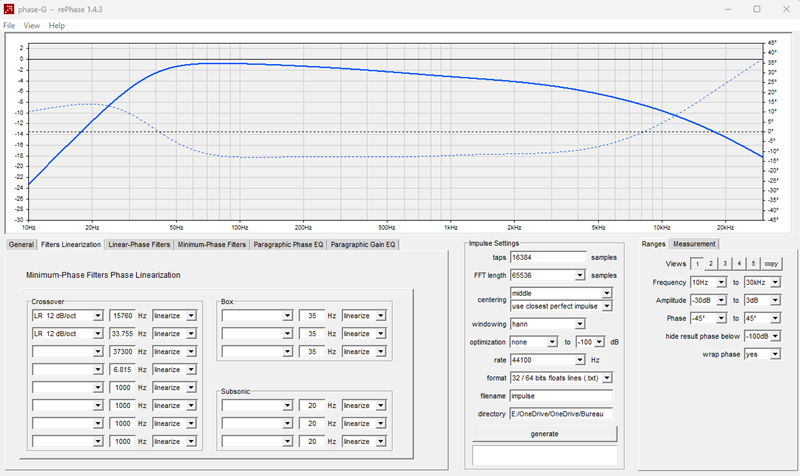Open the Linear-Phase Filters tab
Viewport: 800px width, 476px height.
click(x=139, y=244)
